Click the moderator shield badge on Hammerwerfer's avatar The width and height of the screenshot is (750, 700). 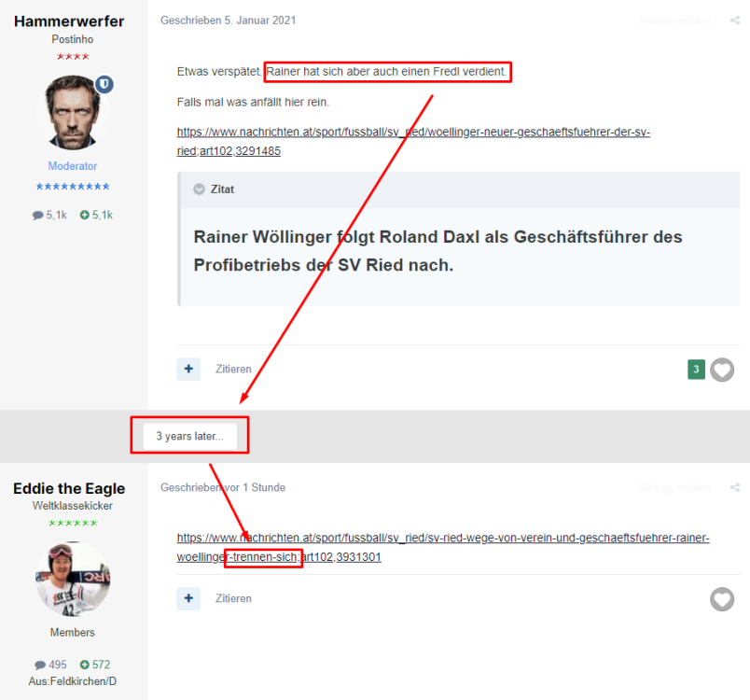[105, 85]
